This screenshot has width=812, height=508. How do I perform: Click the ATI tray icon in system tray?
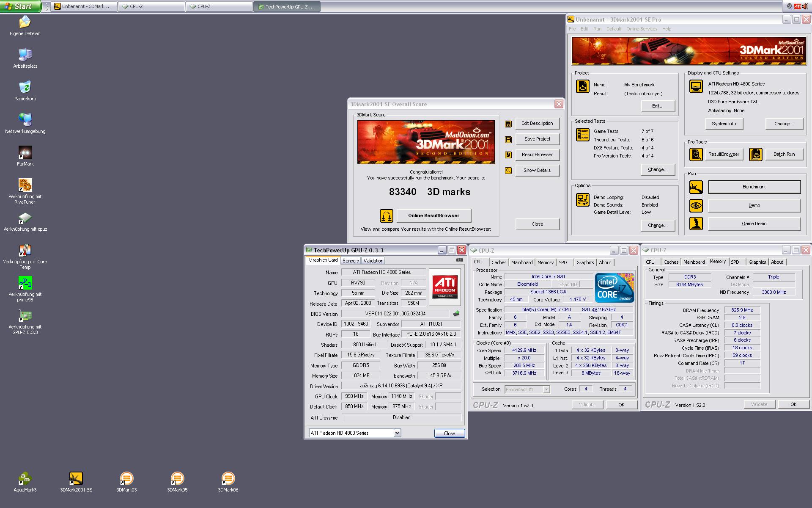point(798,6)
